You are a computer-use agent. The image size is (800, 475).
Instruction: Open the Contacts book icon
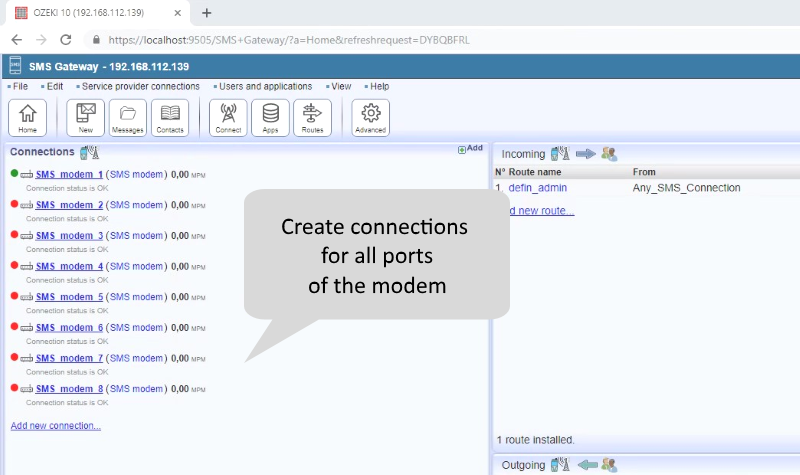click(170, 118)
